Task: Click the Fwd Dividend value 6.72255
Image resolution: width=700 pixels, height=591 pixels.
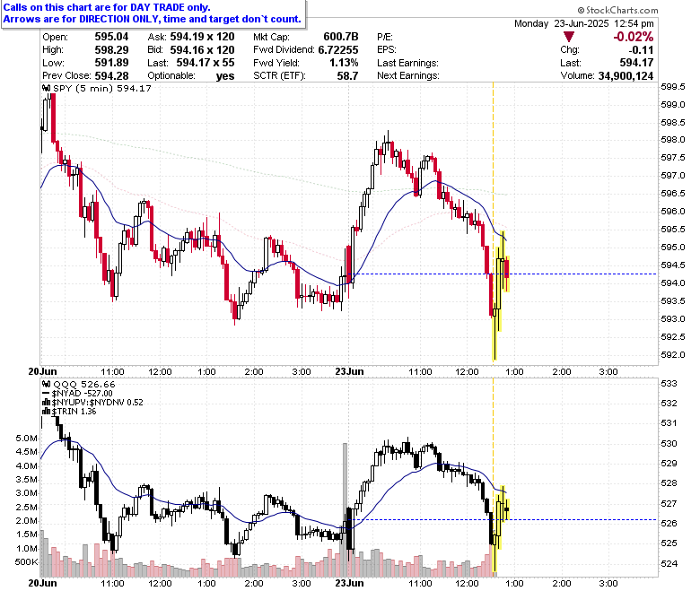Action: 338,49
